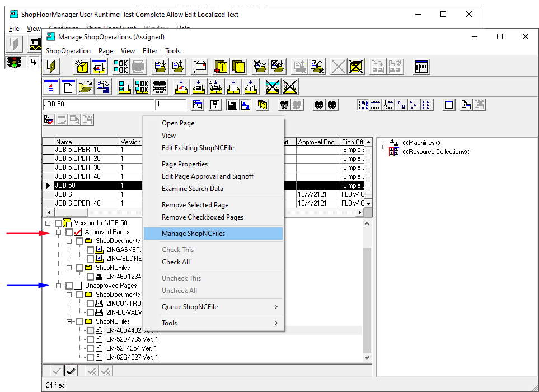The width and height of the screenshot is (539, 392).
Task: Collapse the Unapproved Pages tree node
Action: [58, 286]
